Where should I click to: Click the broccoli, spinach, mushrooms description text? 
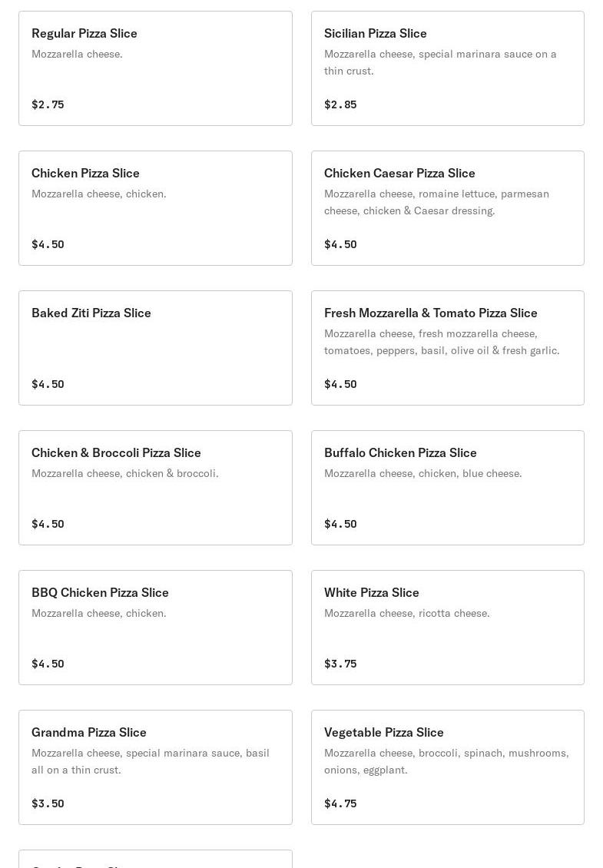pyautogui.click(x=446, y=761)
